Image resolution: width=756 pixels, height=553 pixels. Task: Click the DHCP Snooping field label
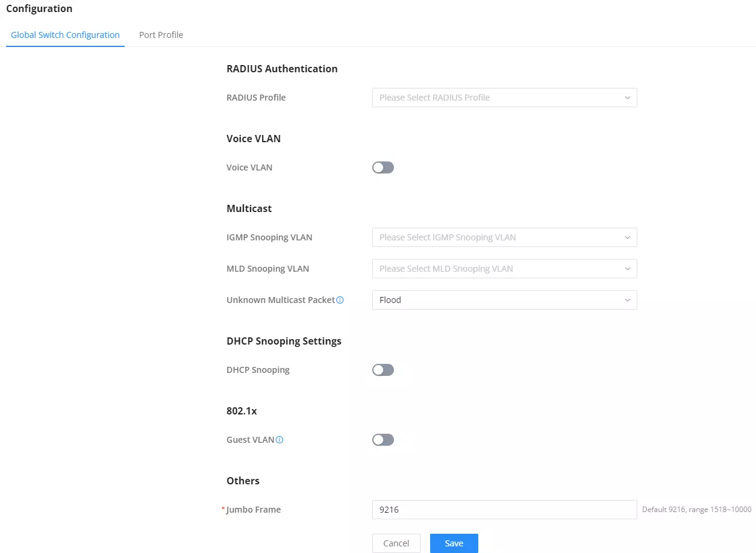click(x=258, y=370)
